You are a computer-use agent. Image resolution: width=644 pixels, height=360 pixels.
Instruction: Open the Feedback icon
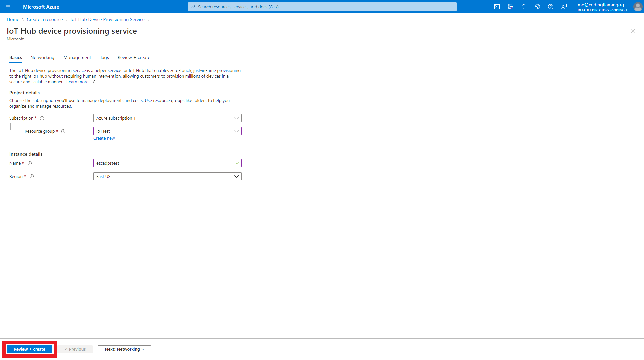(x=564, y=7)
